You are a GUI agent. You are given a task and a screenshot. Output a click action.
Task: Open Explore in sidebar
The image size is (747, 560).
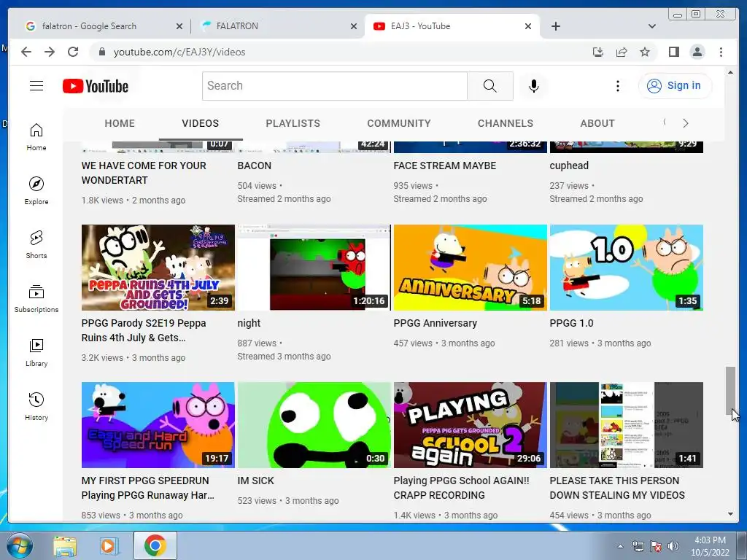[36, 190]
